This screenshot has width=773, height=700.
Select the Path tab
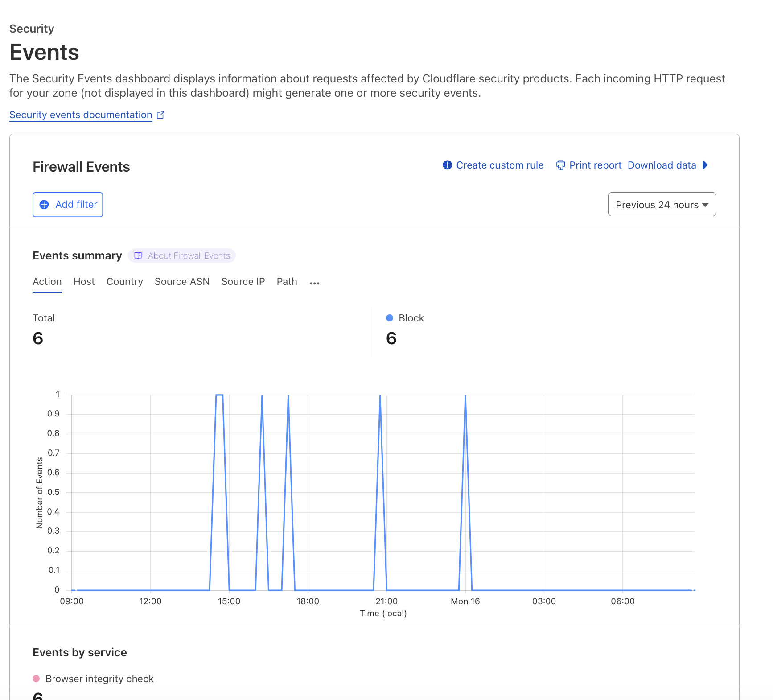(287, 282)
